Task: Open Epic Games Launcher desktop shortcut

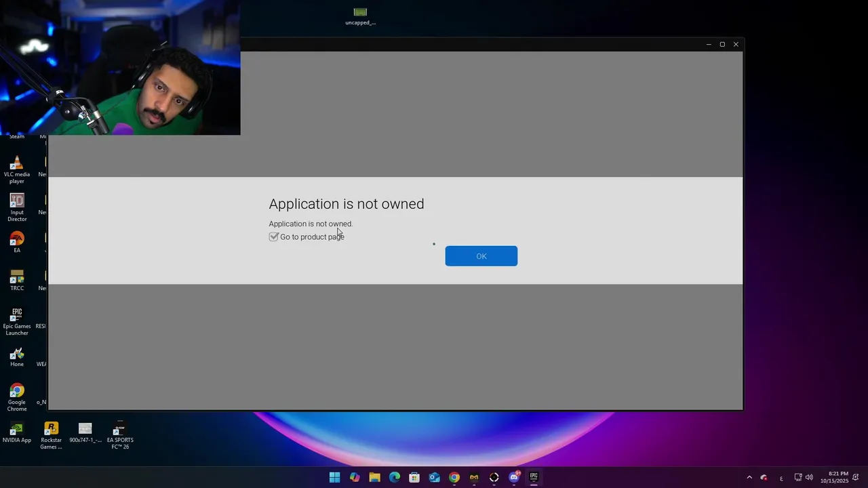Action: coord(17,322)
